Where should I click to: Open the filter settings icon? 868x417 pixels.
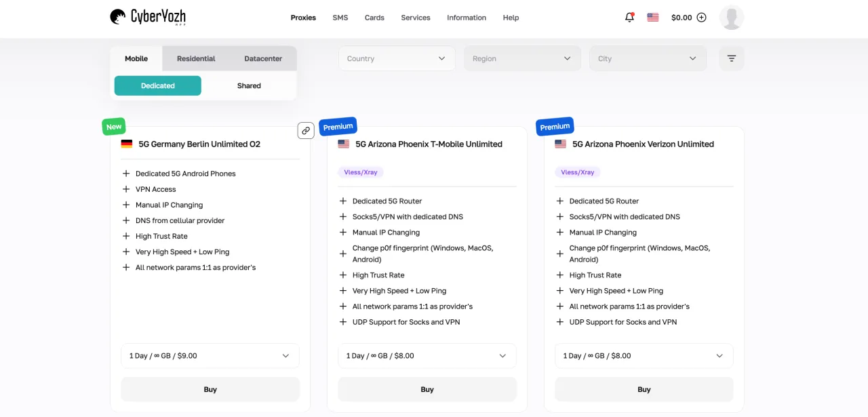[x=731, y=58]
